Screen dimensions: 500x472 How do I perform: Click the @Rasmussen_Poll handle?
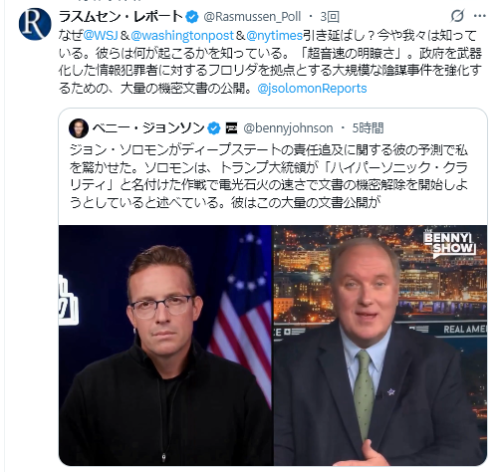252,17
